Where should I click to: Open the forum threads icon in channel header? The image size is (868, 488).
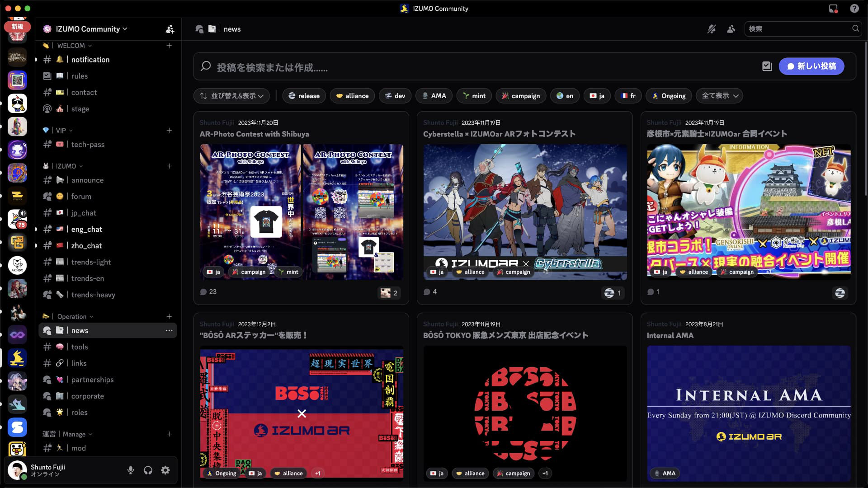point(199,29)
